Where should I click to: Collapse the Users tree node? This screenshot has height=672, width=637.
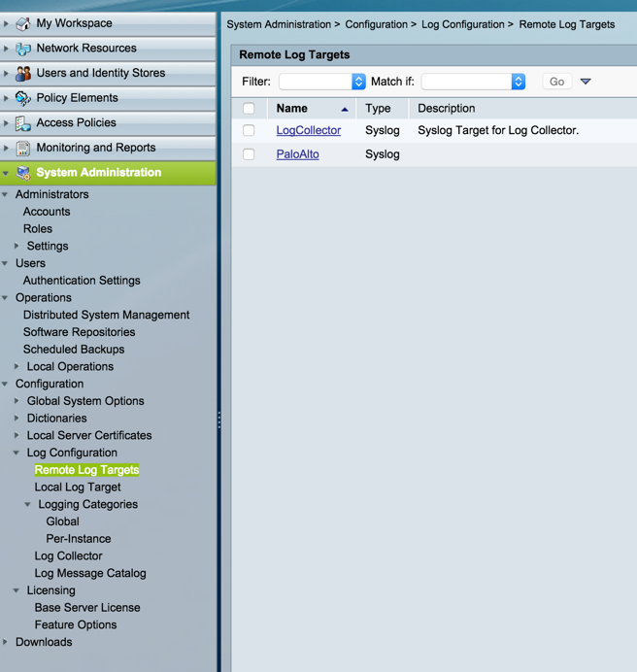click(x=5, y=263)
